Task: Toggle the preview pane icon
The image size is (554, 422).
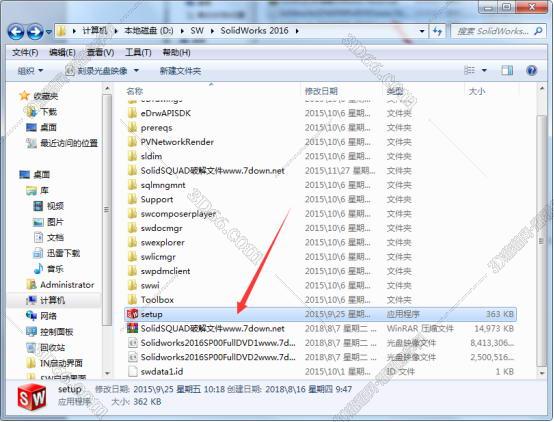Action: click(x=507, y=70)
